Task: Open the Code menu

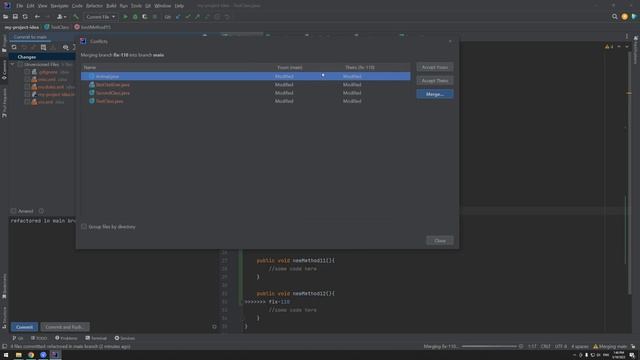Action: click(77, 6)
